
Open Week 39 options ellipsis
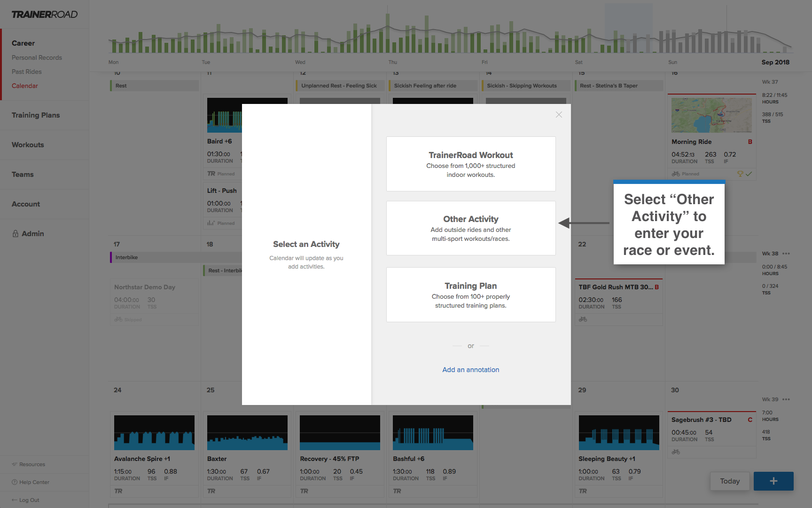(x=786, y=399)
